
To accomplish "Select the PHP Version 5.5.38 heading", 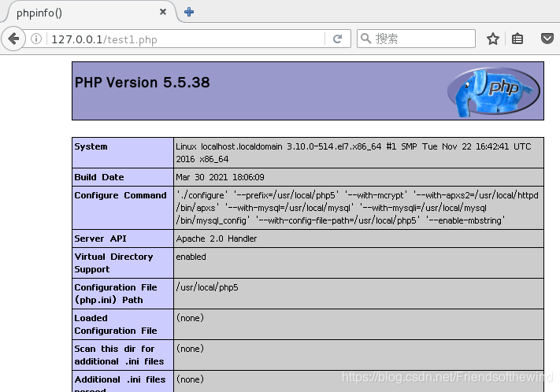I will pyautogui.click(x=142, y=83).
